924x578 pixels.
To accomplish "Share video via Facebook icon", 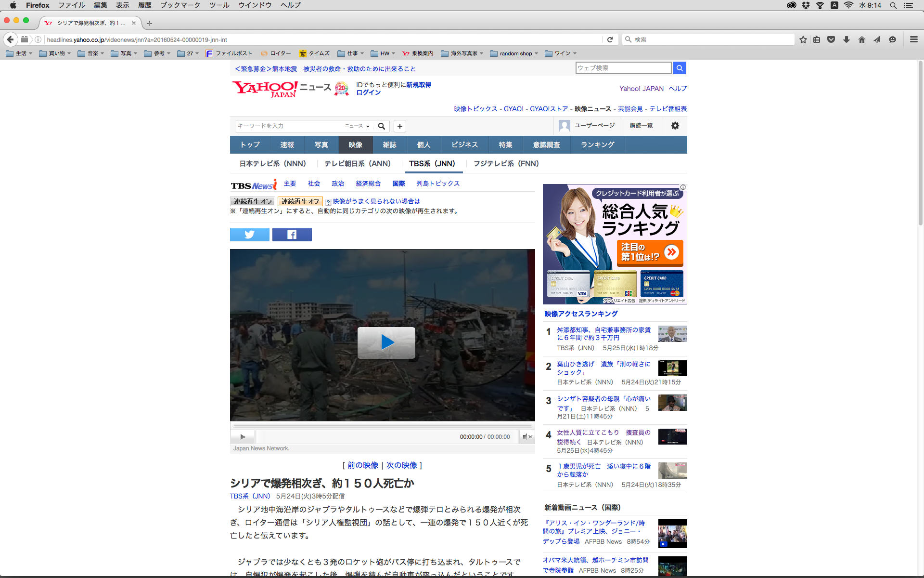I will click(292, 235).
